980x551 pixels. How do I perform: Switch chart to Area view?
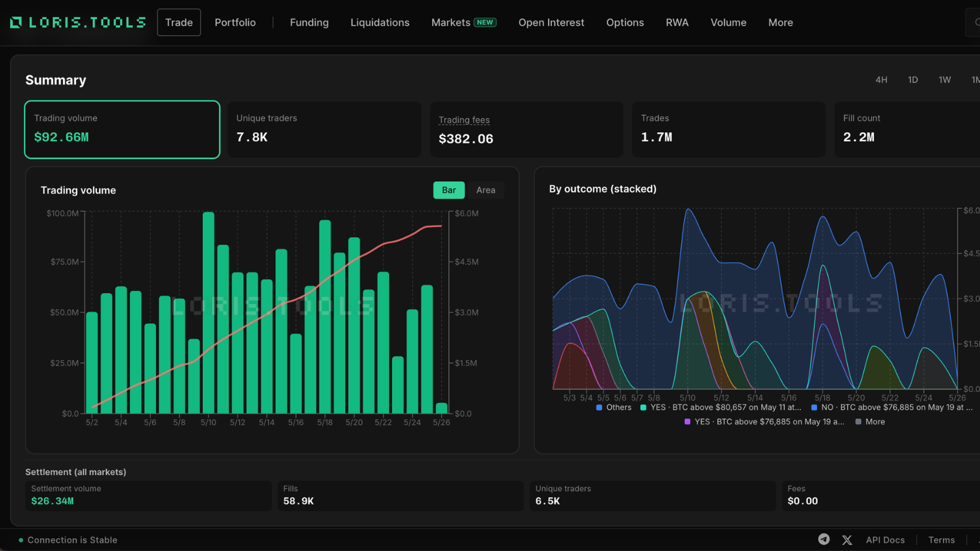click(486, 190)
